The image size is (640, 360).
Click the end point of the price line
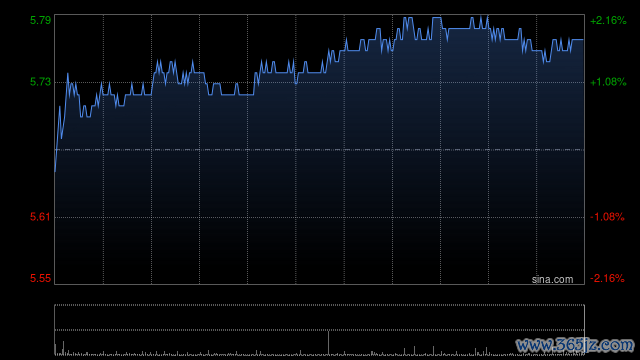583,40
